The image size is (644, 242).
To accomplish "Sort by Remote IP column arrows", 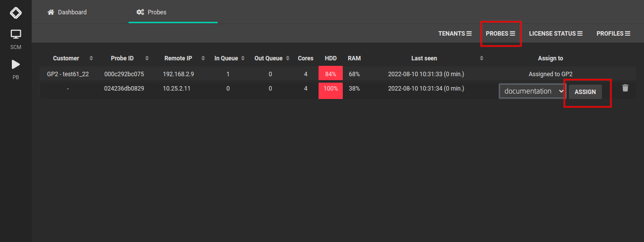I will click(202, 58).
